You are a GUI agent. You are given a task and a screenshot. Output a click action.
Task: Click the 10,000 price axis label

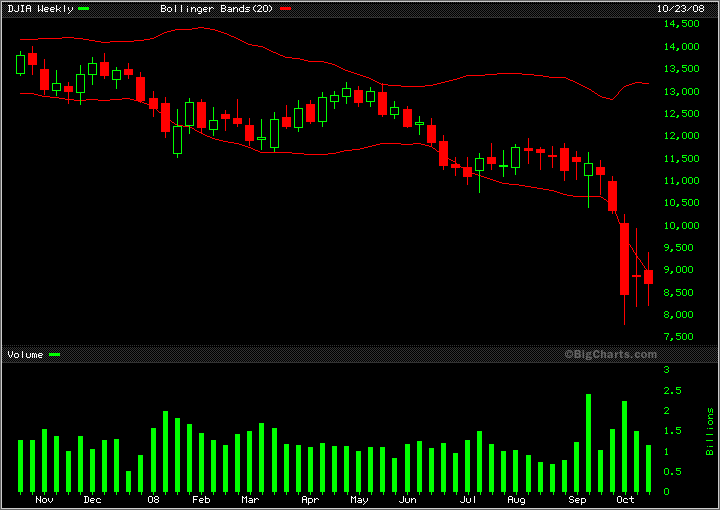tap(682, 225)
